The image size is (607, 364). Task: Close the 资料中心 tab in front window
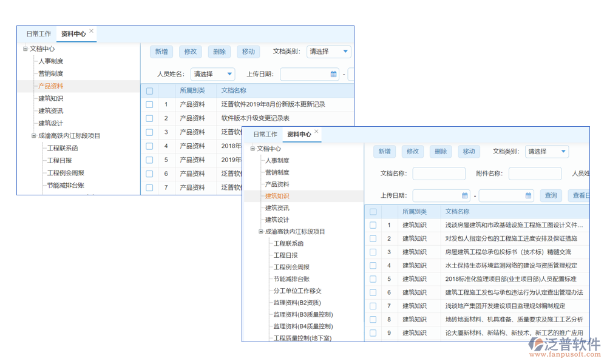[x=316, y=132]
